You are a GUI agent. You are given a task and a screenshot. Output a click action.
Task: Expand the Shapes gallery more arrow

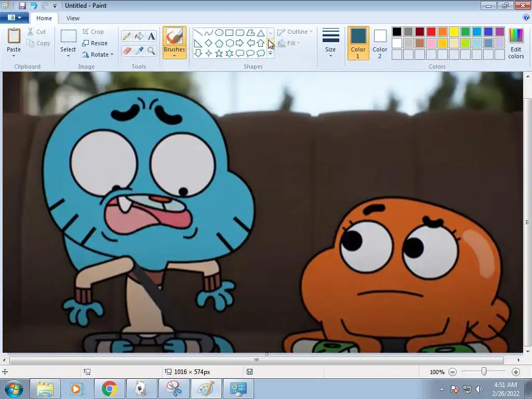[x=270, y=54]
